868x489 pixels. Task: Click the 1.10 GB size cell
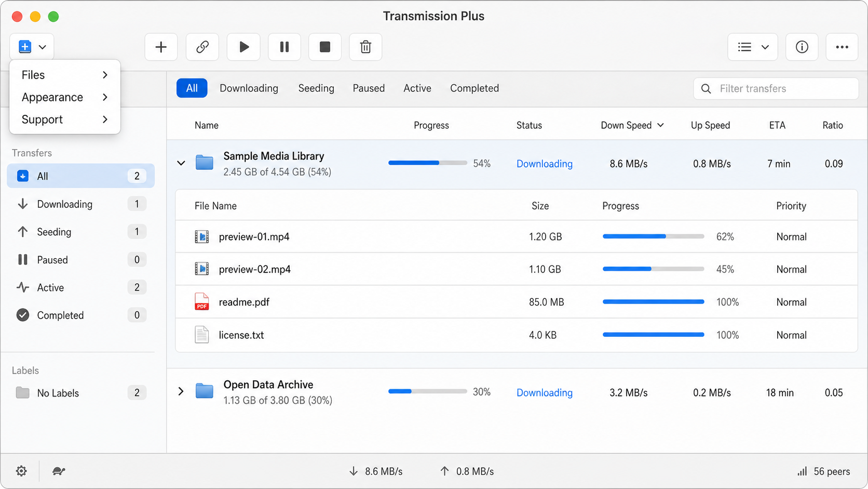coord(545,269)
